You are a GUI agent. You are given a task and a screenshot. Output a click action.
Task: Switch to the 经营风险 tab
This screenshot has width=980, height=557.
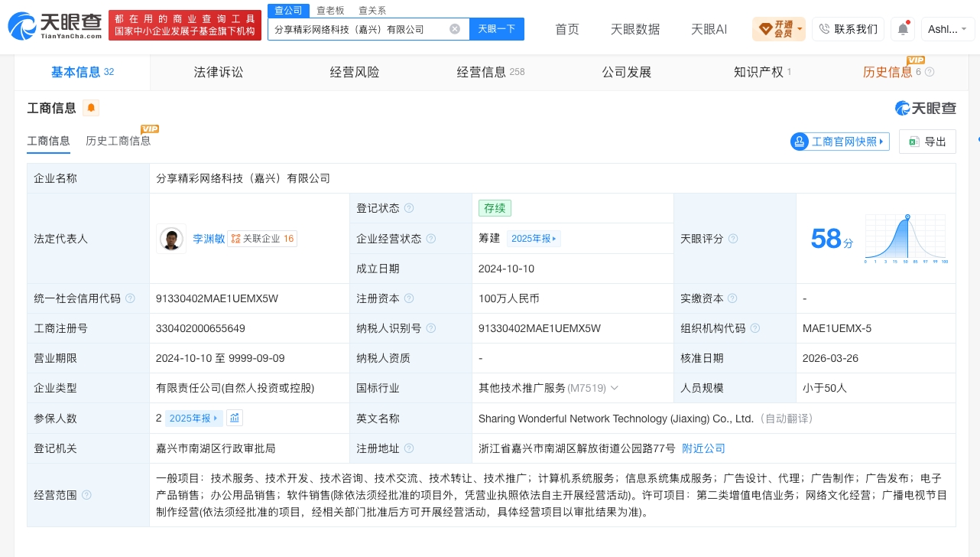point(355,72)
